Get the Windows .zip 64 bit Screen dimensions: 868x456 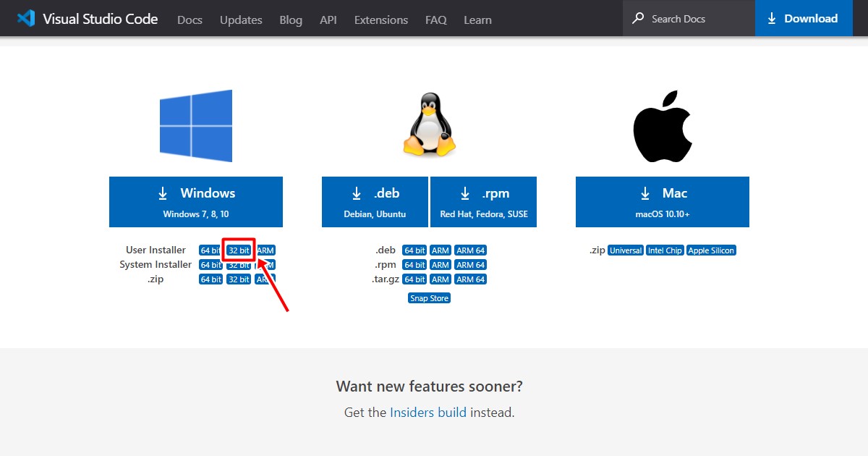(210, 279)
